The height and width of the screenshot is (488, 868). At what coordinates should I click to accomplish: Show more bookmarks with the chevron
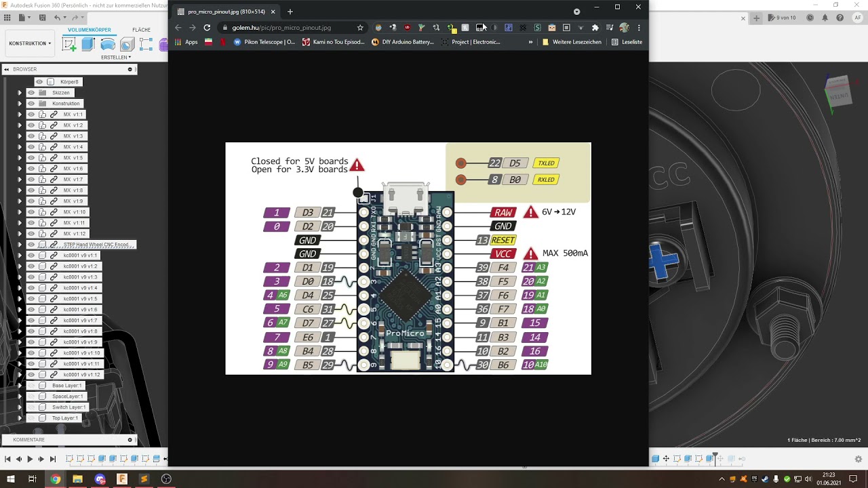(x=530, y=42)
